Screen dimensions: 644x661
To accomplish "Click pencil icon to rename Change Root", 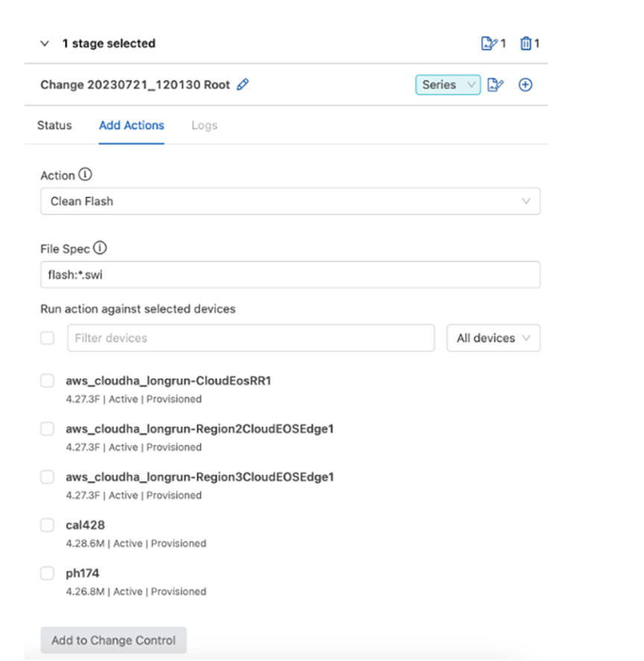I will pyautogui.click(x=242, y=84).
